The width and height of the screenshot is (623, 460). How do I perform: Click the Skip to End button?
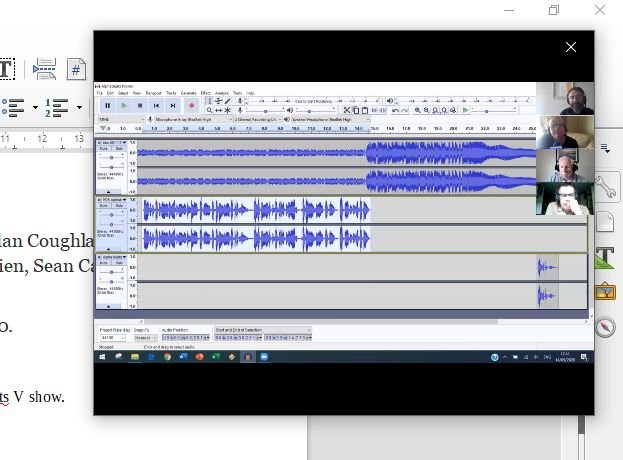[172, 106]
